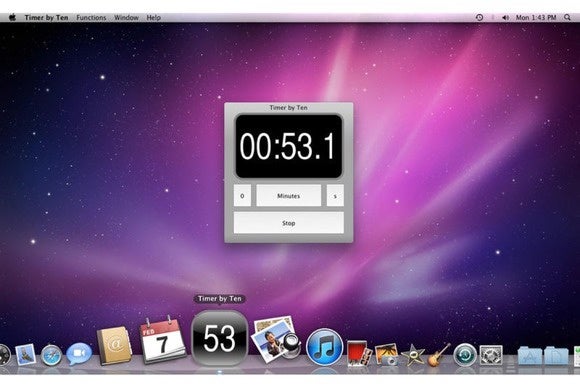Open iChat from the dock
580x388 pixels.
click(79, 354)
